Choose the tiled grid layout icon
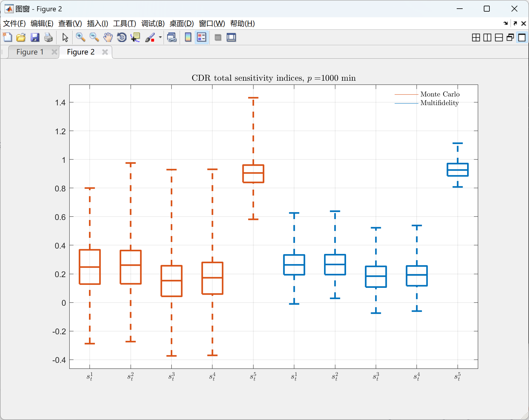The width and height of the screenshot is (529, 420). 476,38
